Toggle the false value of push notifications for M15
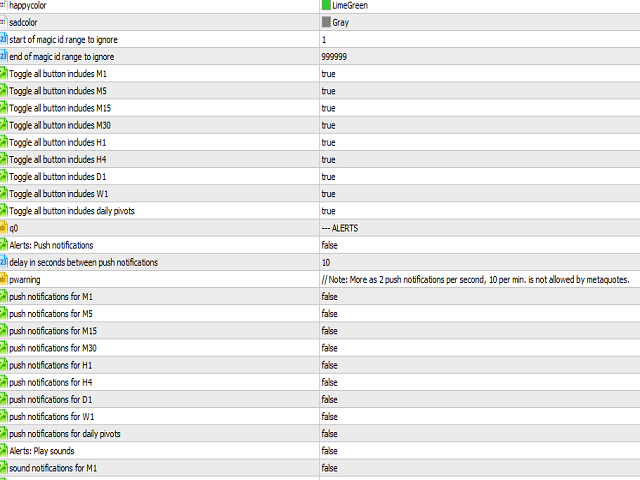 [329, 331]
